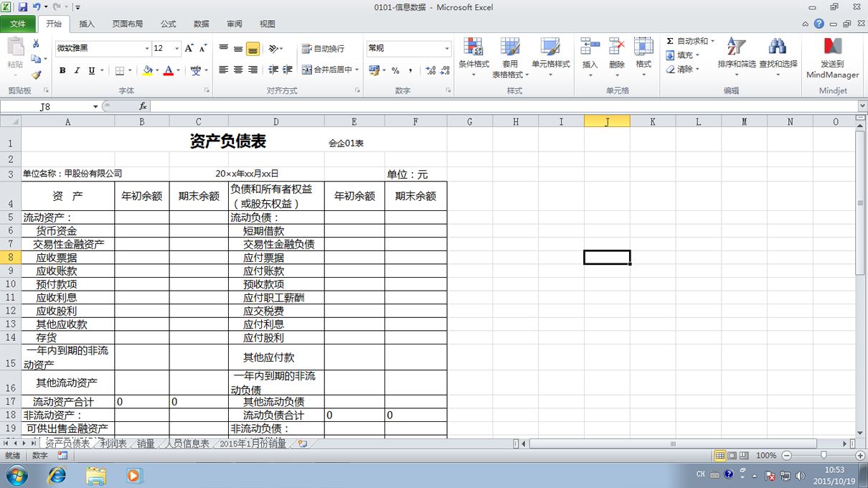The width and height of the screenshot is (868, 488).
Task: Click the fill color paint bucket icon
Action: point(147,70)
